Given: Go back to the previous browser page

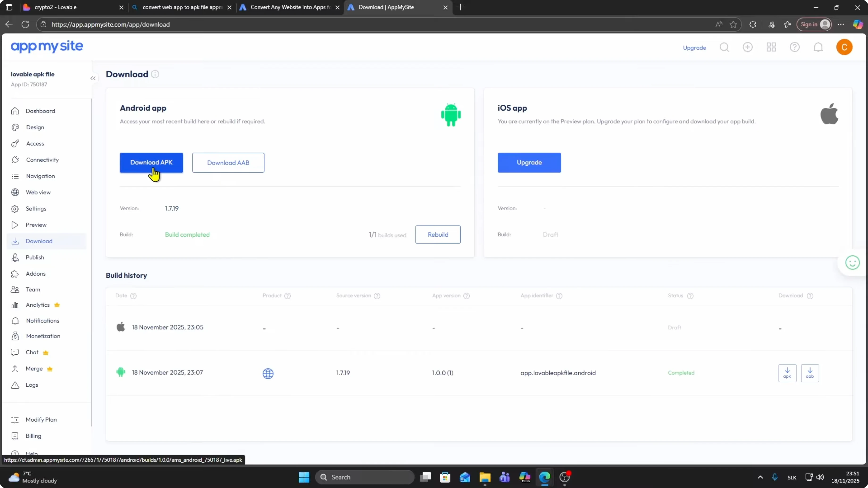Looking at the screenshot, I should pyautogui.click(x=9, y=24).
